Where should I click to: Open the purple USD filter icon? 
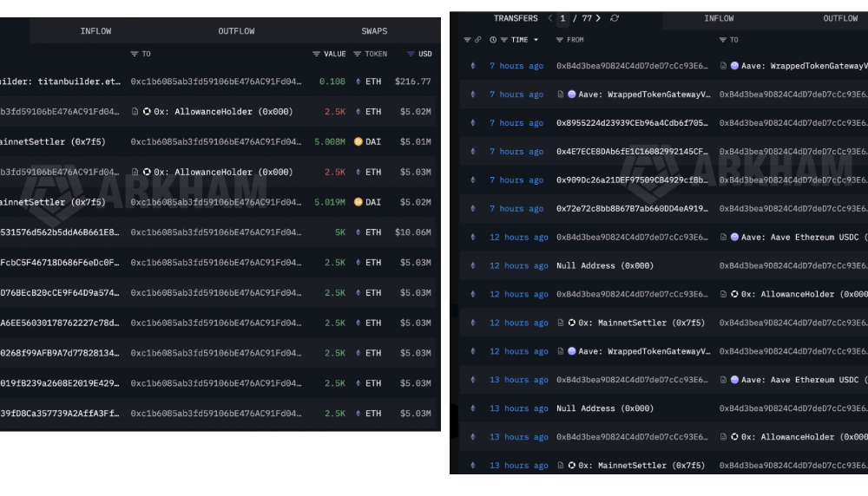[x=411, y=54]
